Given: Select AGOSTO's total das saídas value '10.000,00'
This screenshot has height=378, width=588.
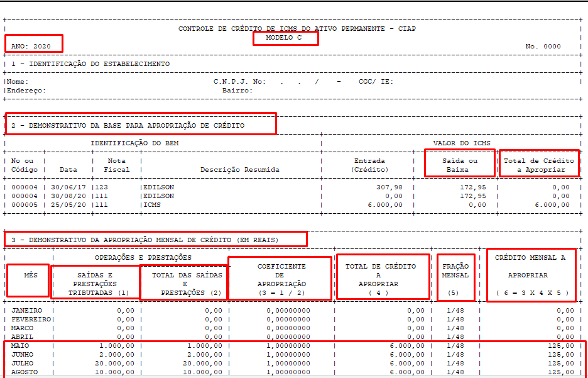Looking at the screenshot, I should point(202,372).
